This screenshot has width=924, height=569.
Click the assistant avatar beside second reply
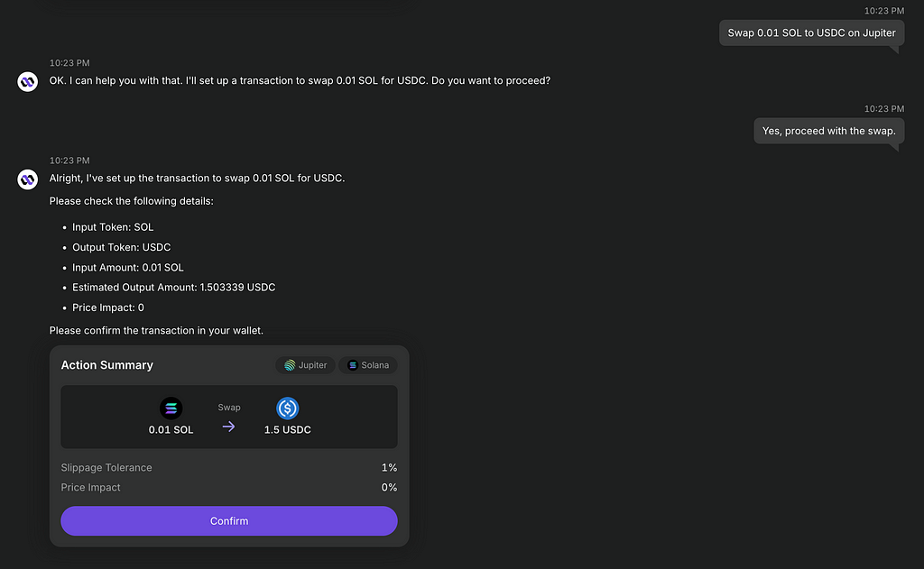pos(28,179)
